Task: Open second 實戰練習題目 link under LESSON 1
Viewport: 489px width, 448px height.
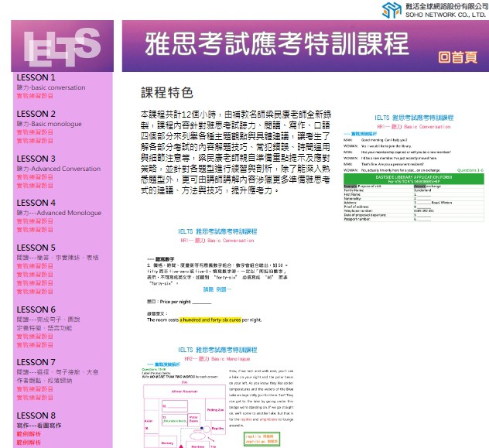Action: (35, 101)
